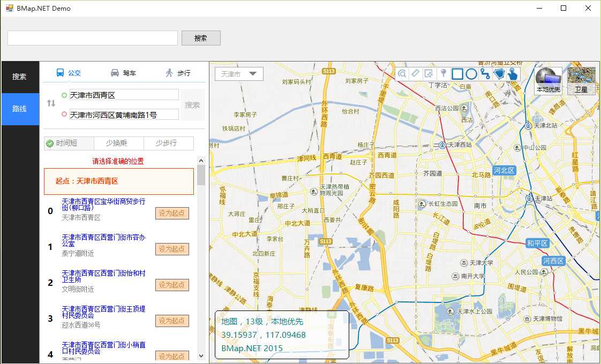Image resolution: width=601 pixels, height=364 pixels.
Task: Set result 3 王顶堤村民委员会 as start
Action: (x=172, y=321)
